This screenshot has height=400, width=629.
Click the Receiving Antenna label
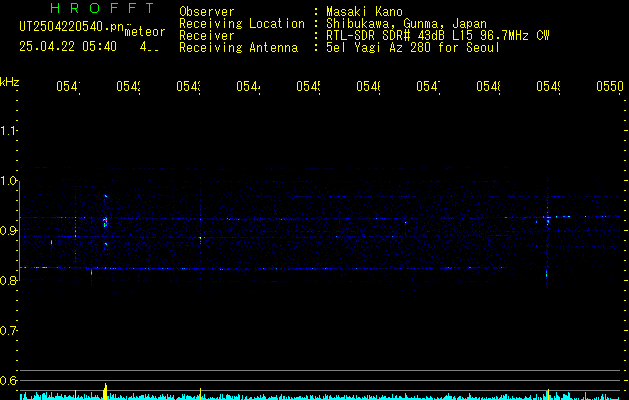point(239,48)
